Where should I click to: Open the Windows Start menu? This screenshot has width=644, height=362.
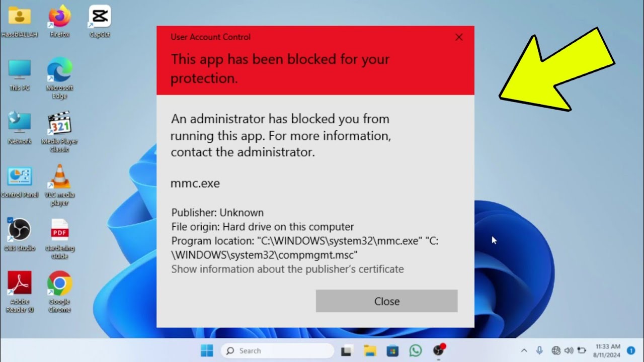click(207, 350)
